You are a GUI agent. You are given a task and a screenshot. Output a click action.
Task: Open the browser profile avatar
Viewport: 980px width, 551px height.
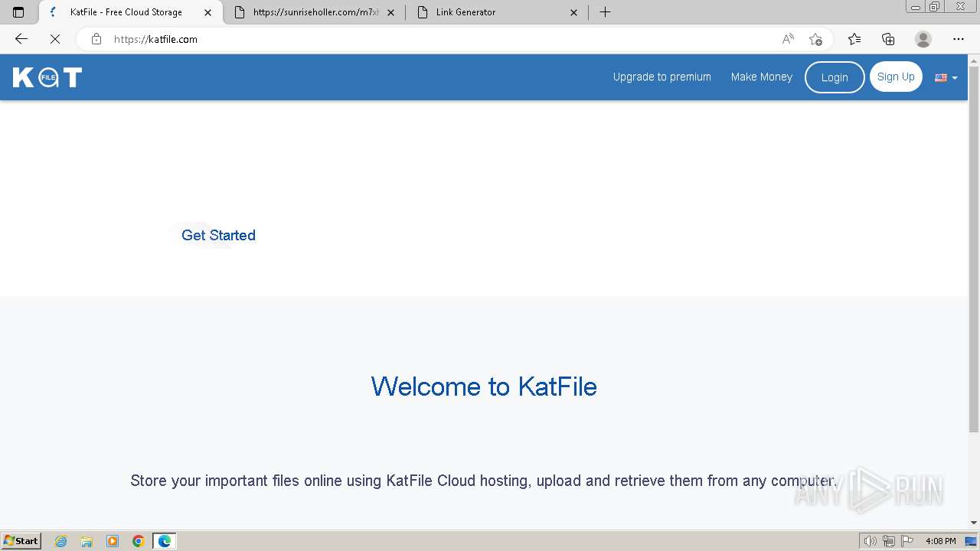(923, 39)
